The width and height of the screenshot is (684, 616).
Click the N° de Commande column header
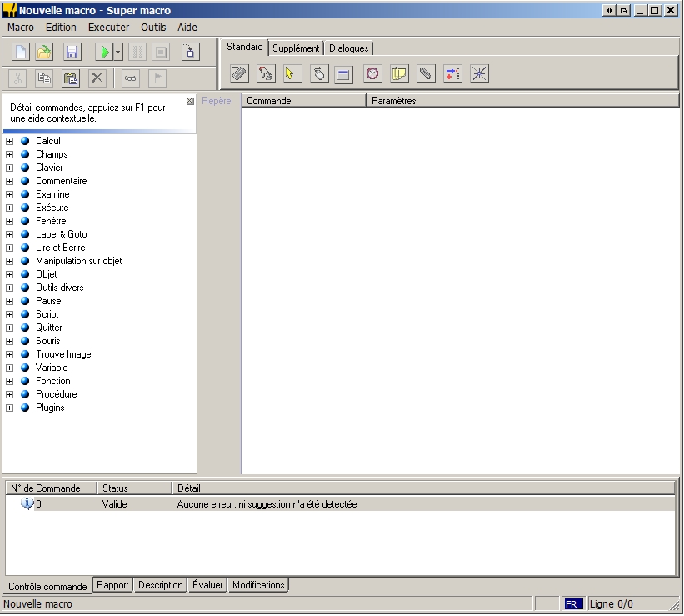click(51, 488)
